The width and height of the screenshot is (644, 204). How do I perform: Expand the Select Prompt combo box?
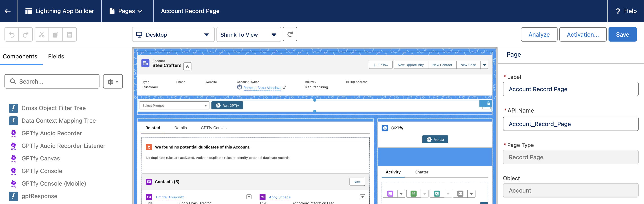pos(174,106)
